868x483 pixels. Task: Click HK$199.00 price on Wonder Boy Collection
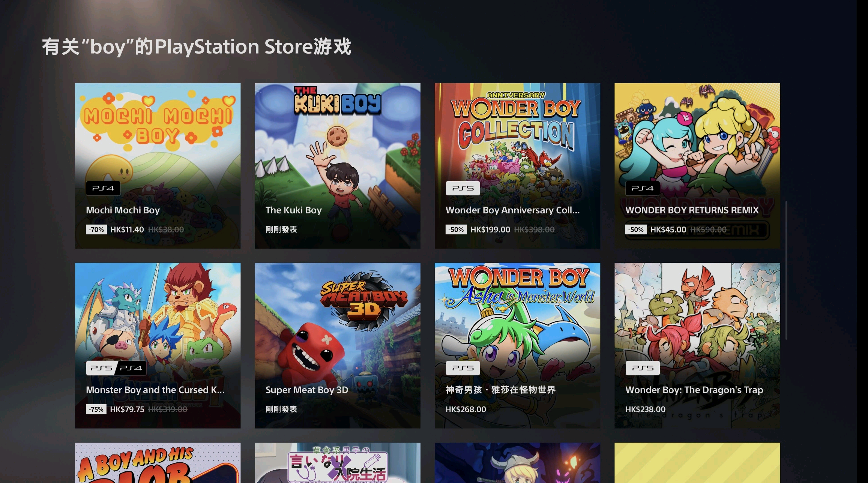coord(490,229)
